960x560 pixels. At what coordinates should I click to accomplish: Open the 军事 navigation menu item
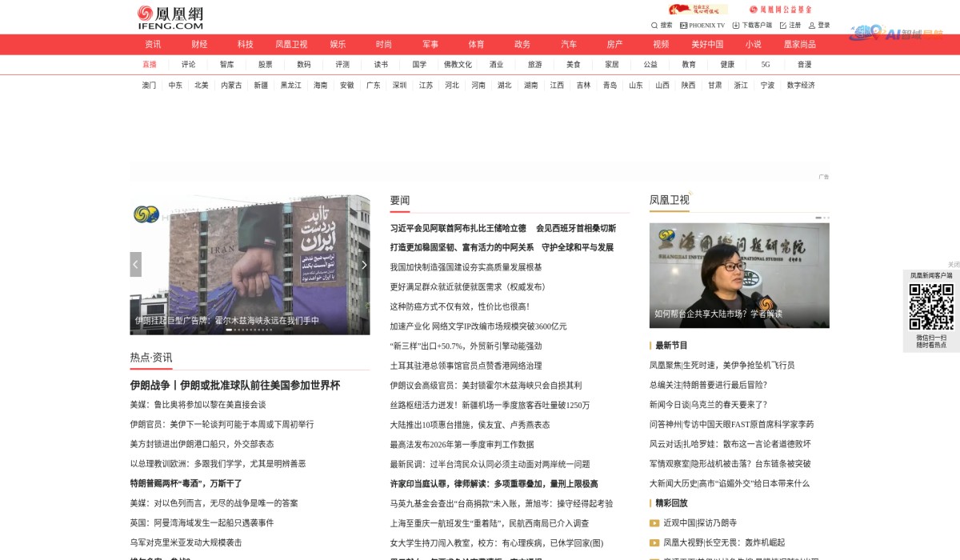(x=430, y=44)
